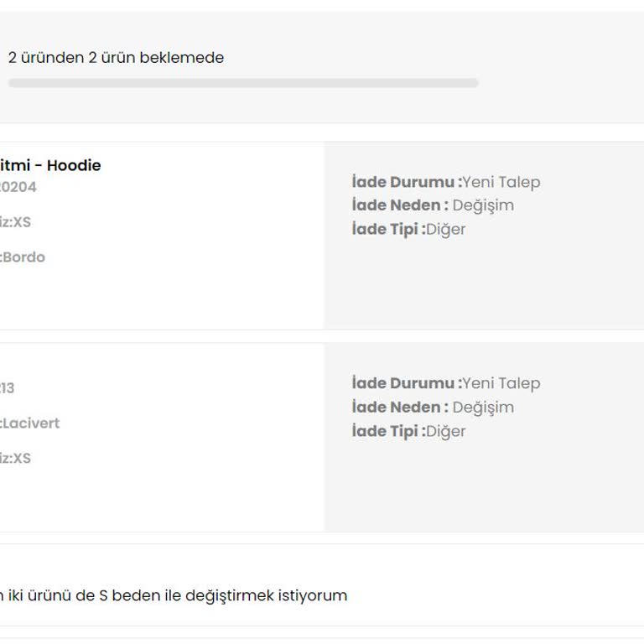Select the Bordo color label

pos(23,257)
